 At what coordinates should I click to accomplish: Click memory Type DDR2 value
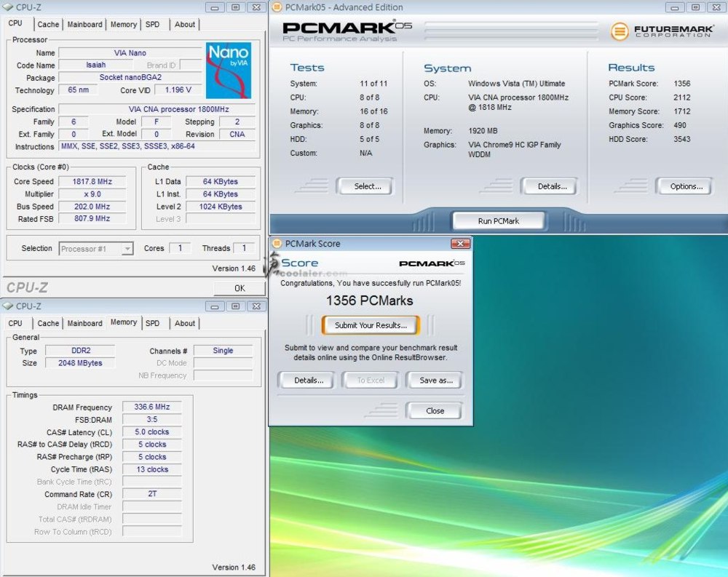tap(80, 351)
